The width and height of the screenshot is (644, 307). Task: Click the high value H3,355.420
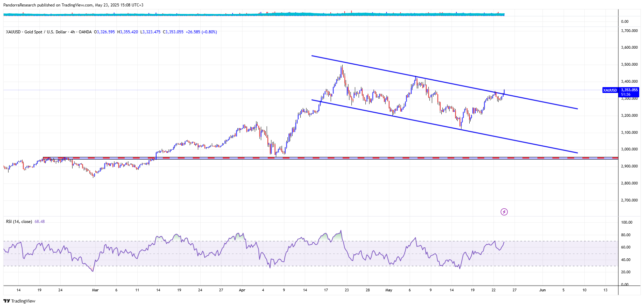(x=128, y=32)
